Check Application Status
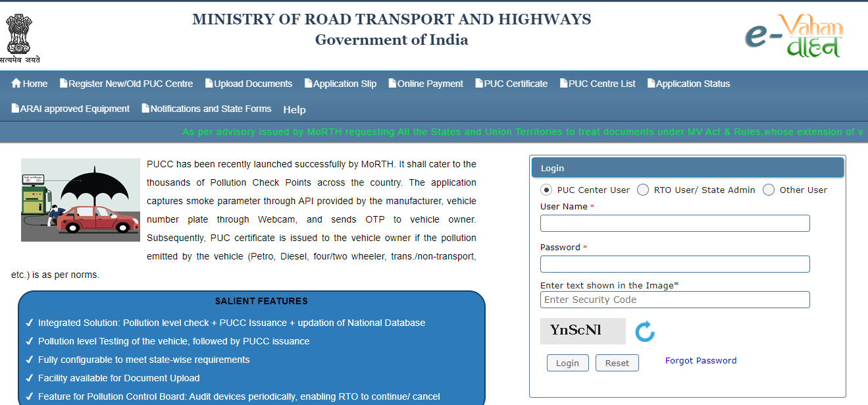Screen dimensions: 868x405 pos(688,83)
